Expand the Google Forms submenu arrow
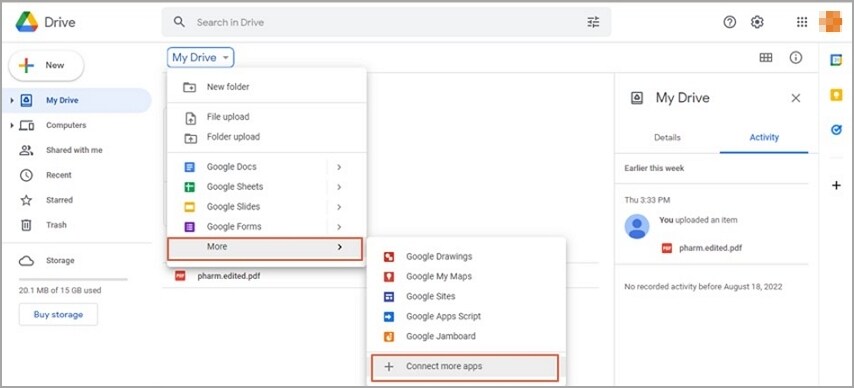 coord(339,227)
